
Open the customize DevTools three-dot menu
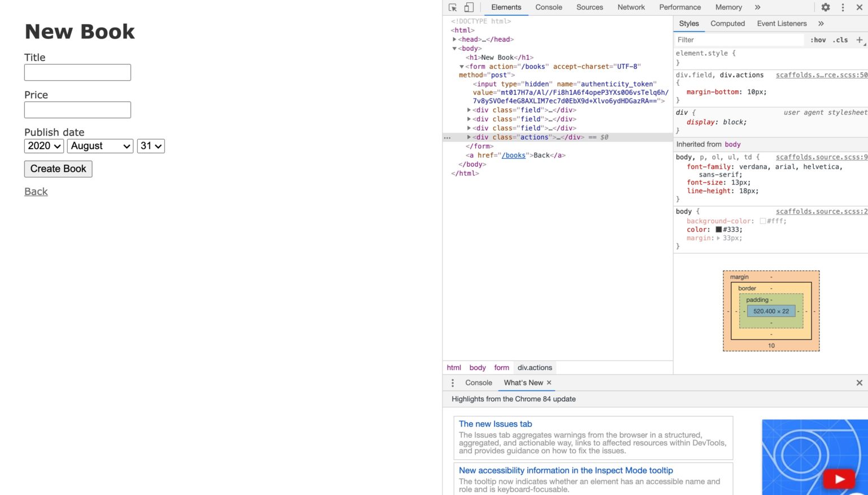coord(843,7)
